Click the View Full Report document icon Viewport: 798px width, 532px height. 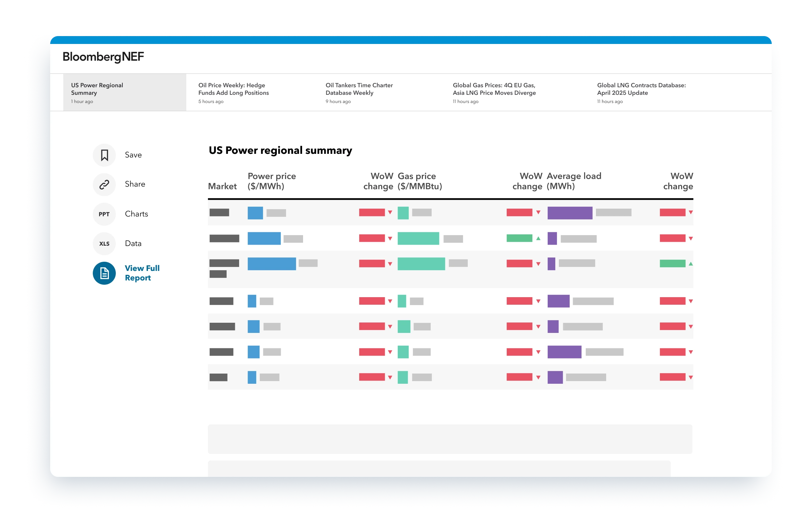[104, 273]
